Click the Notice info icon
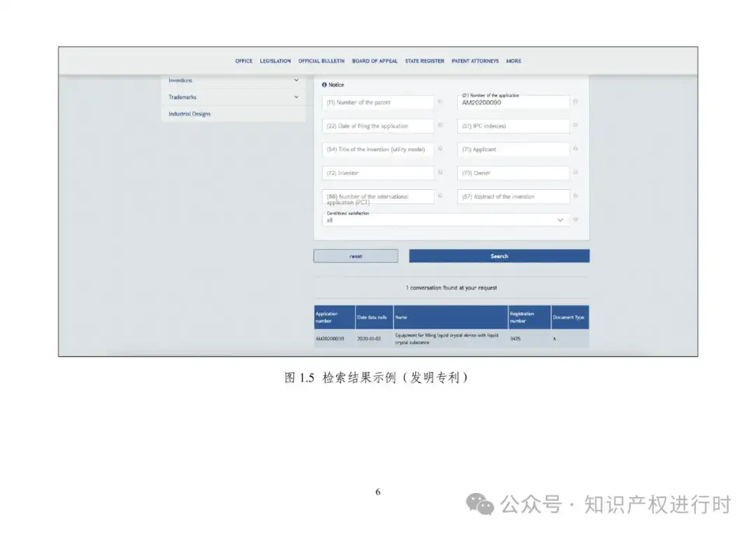Viewport: 756px width, 535px height. [324, 85]
